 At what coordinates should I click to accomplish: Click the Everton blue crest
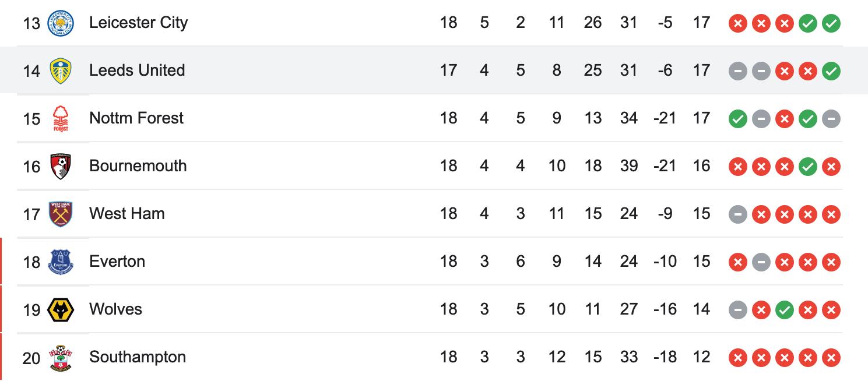61,262
